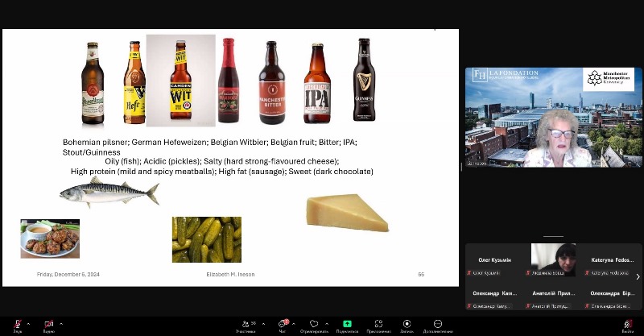Screen dimensions: 644x336
Task: Select the Олег Кузьмін participant tile
Action: tap(494, 260)
